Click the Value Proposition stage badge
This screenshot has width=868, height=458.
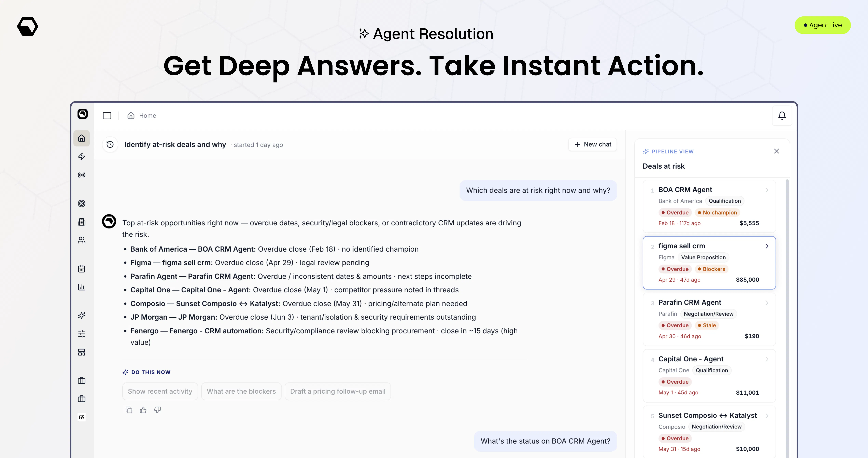click(x=703, y=258)
